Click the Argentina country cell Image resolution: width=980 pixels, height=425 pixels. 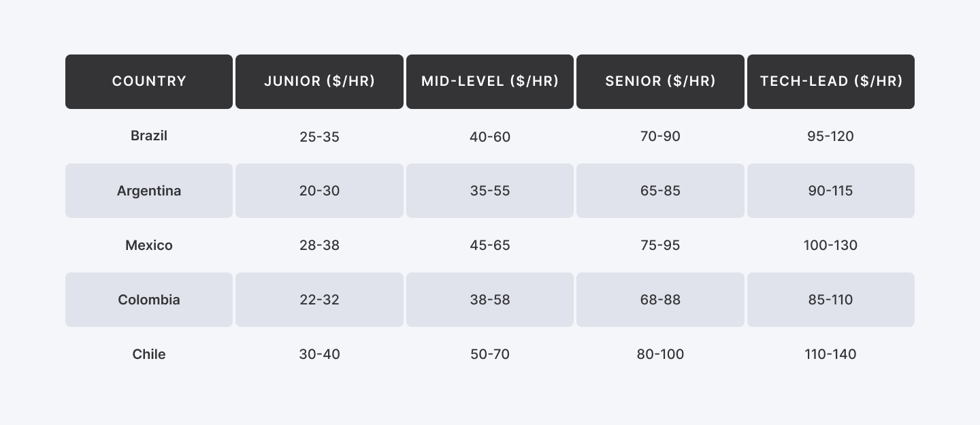tap(149, 191)
